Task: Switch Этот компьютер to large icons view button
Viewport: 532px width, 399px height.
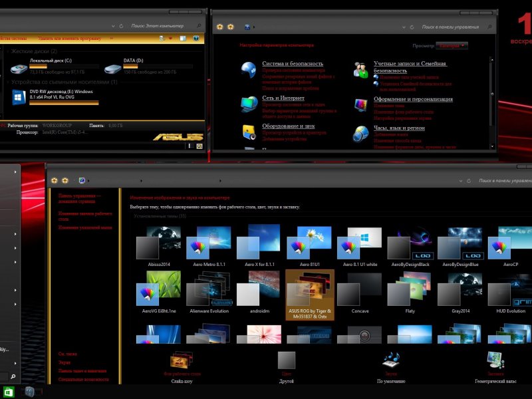Action: [x=199, y=146]
